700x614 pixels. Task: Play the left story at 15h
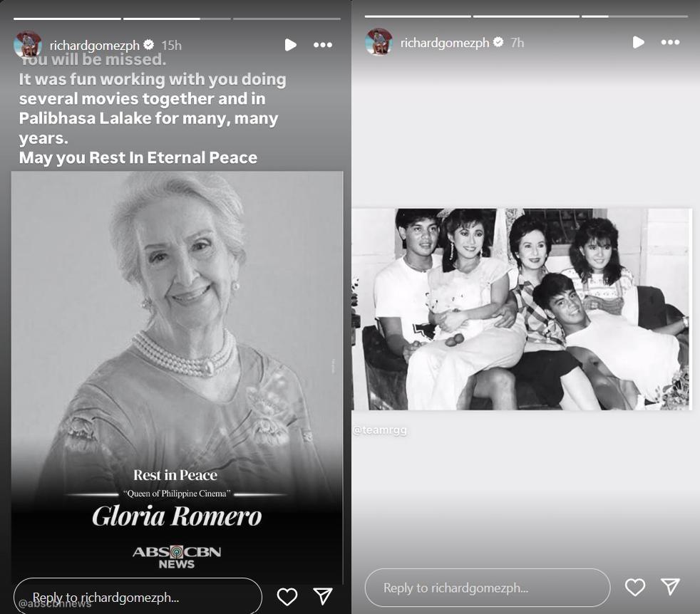point(291,45)
